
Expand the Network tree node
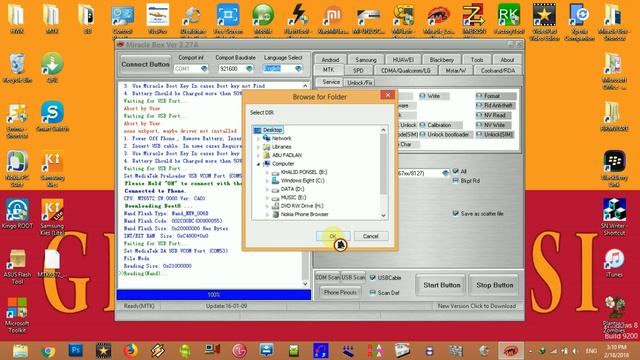[258, 138]
